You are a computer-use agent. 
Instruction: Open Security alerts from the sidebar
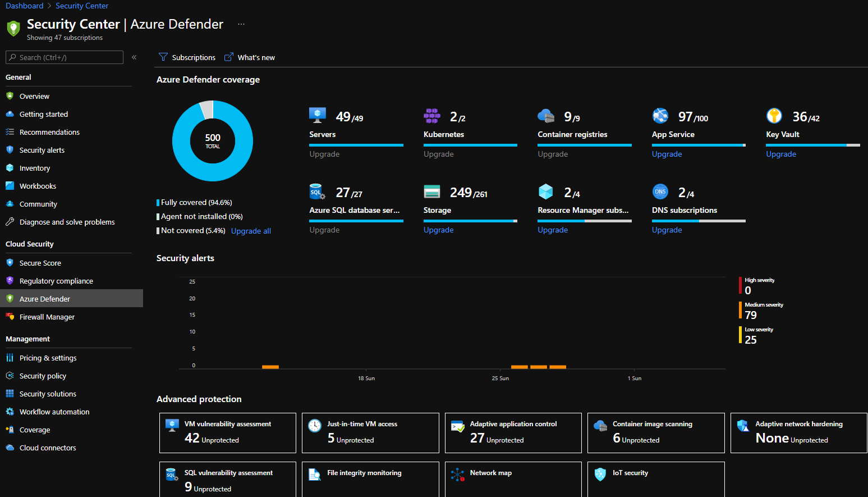point(42,149)
